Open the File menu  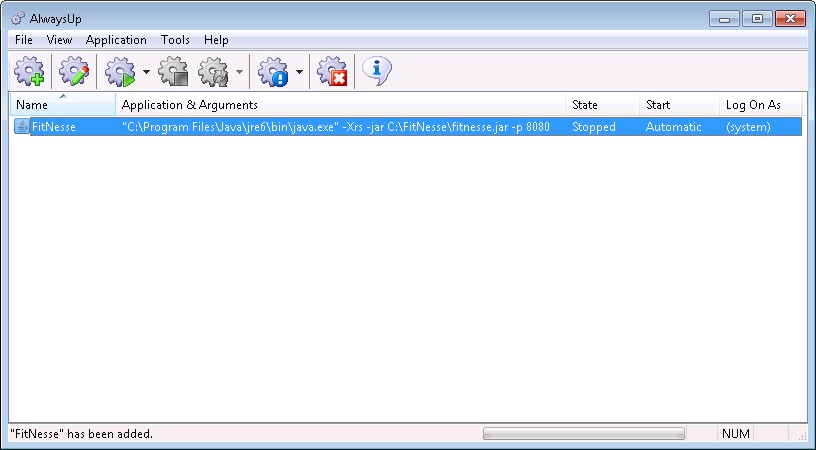click(23, 40)
